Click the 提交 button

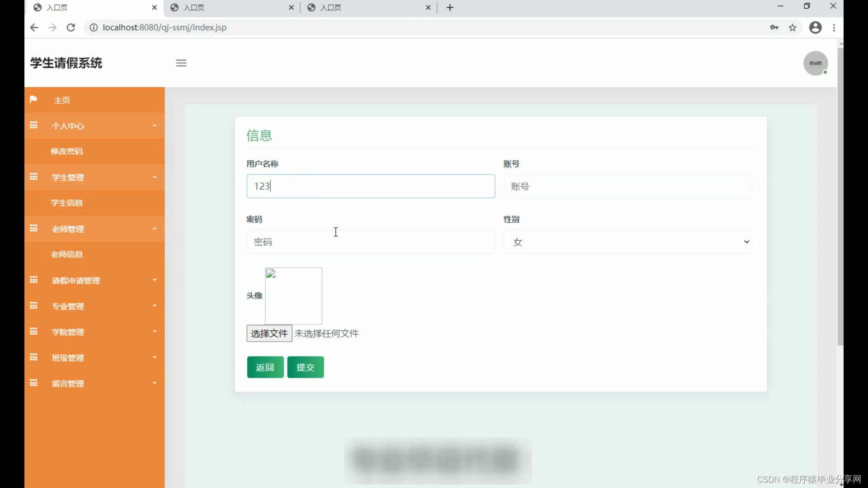point(305,367)
